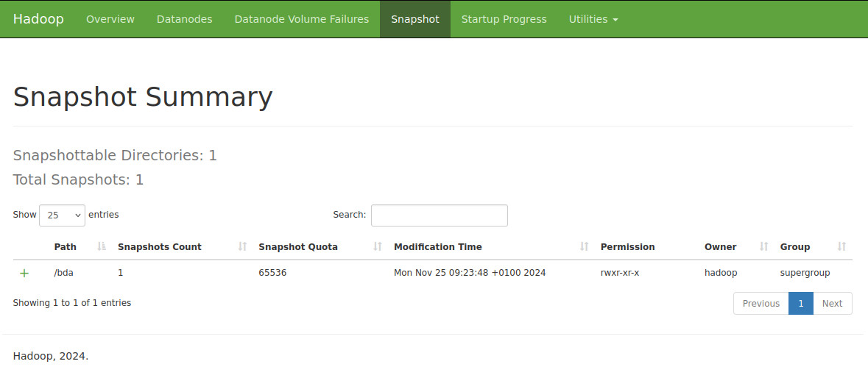The height and width of the screenshot is (378, 868).
Task: Click the Showing 1 to 1 of 1 entries text
Action: point(72,303)
